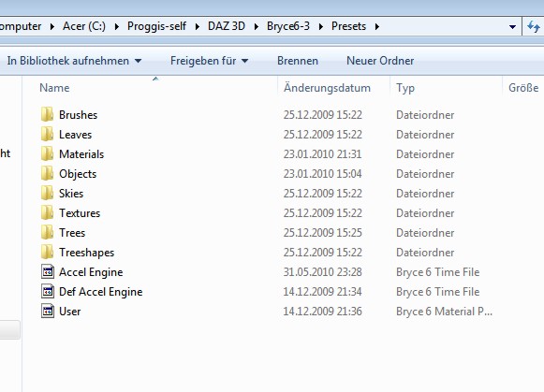Expand the In Bibliothek aufnehmen dropdown
544x392 pixels.
[74, 61]
